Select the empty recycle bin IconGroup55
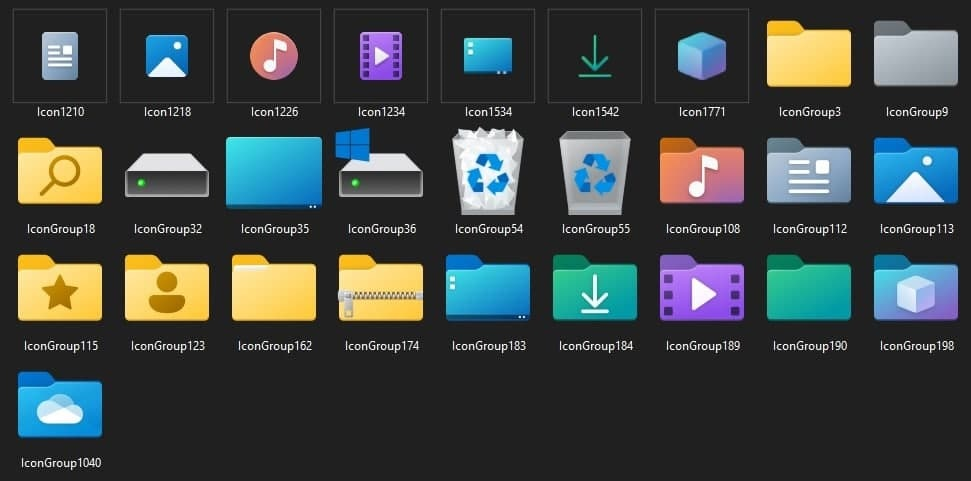 coord(594,172)
